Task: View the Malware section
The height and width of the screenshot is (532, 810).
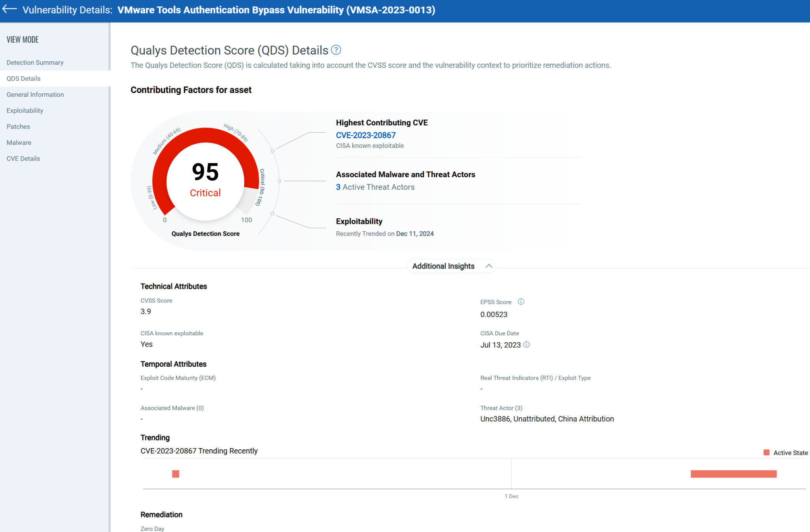Action: click(x=19, y=142)
